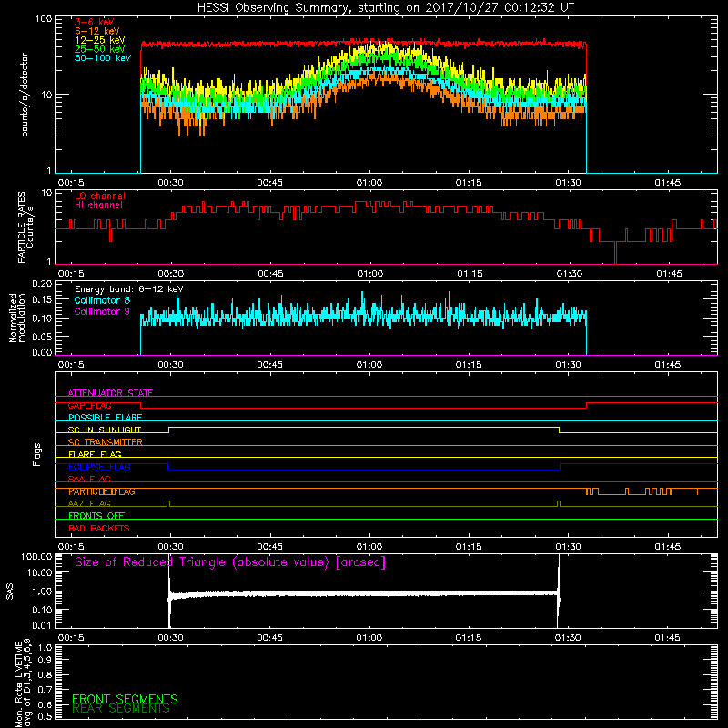Click the red 3-6 keV count-rate curve
The image size is (728, 728).
click(363, 44)
